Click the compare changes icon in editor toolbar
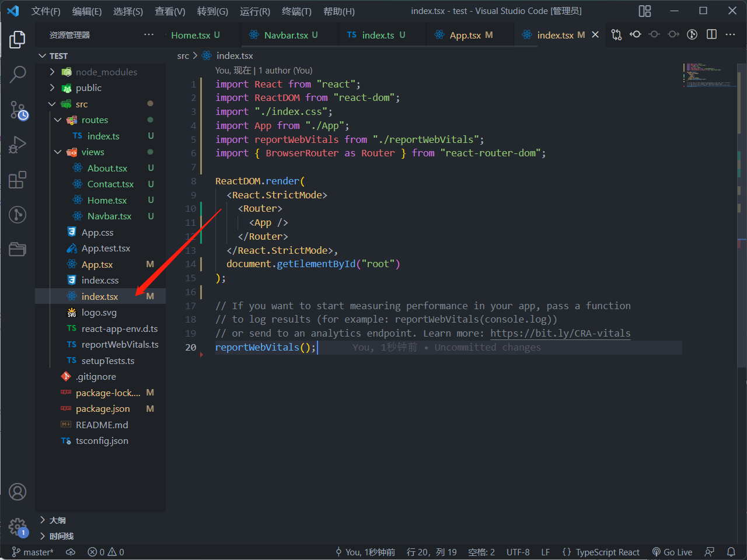Image resolution: width=747 pixels, height=560 pixels. tap(616, 34)
